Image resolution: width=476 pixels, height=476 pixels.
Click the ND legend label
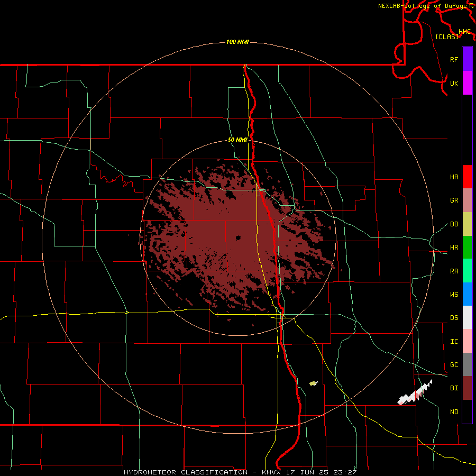[454, 412]
